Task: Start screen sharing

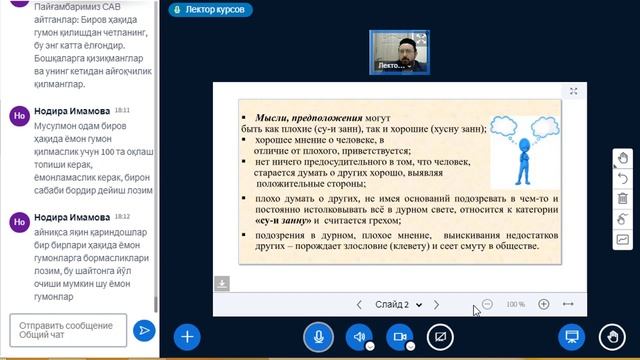Action: [x=440, y=337]
